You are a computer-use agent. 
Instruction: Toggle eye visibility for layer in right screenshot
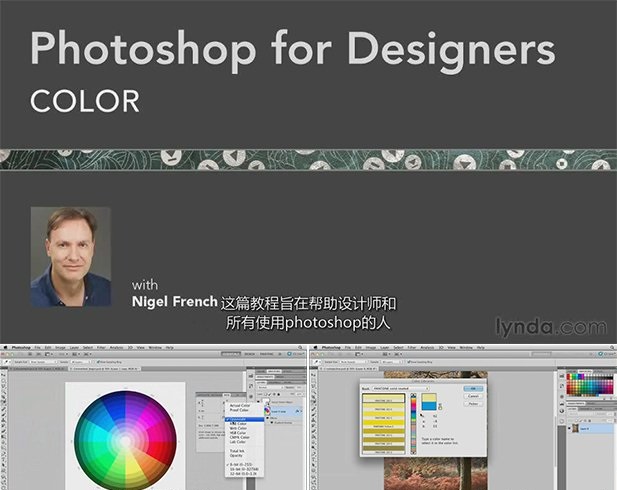pos(569,429)
